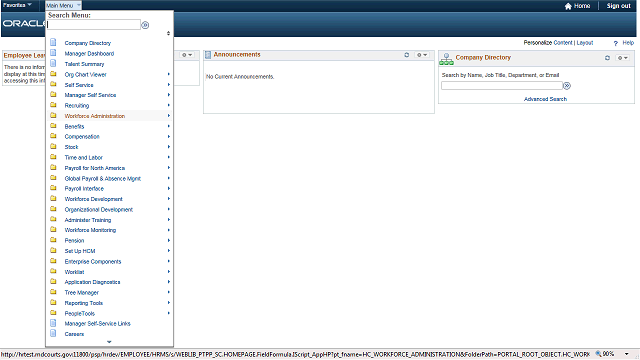Open Announcements pagelet settings gear

422,55
